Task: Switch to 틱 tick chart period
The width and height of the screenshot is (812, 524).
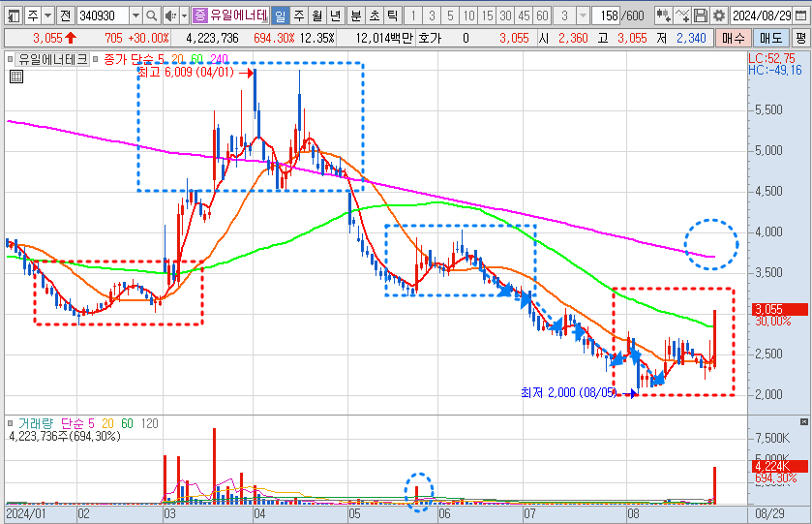Action: pos(393,16)
